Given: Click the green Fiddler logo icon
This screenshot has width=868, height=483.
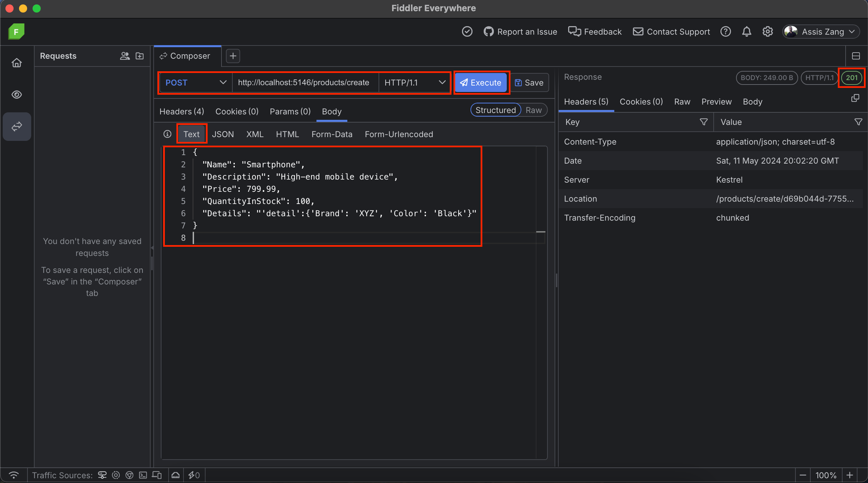Looking at the screenshot, I should (x=16, y=32).
